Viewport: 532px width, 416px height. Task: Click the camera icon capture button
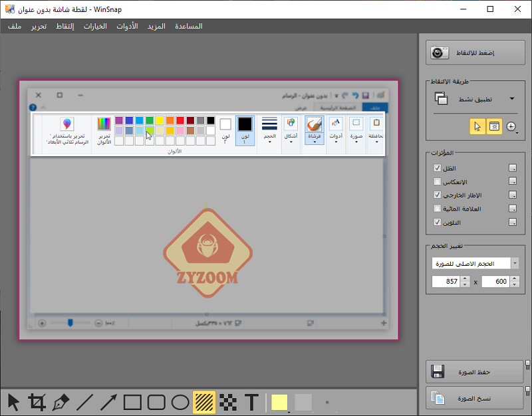(440, 53)
